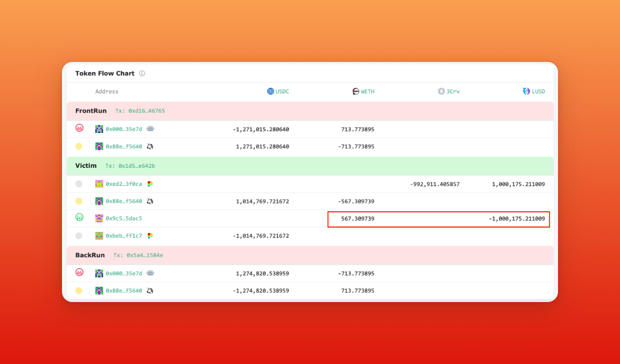Click the value 1,271,015.280640
The image size is (620, 364).
[x=262, y=147]
